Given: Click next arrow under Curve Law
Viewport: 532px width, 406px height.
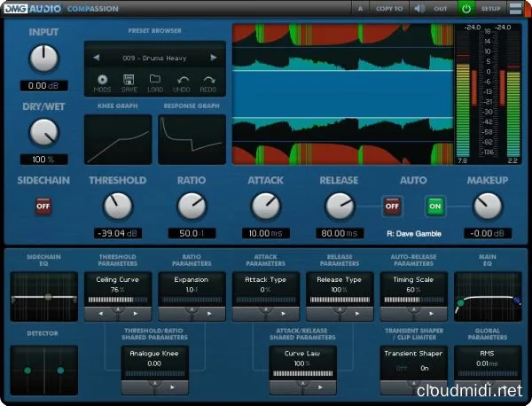Looking at the screenshot, I should coord(320,387).
